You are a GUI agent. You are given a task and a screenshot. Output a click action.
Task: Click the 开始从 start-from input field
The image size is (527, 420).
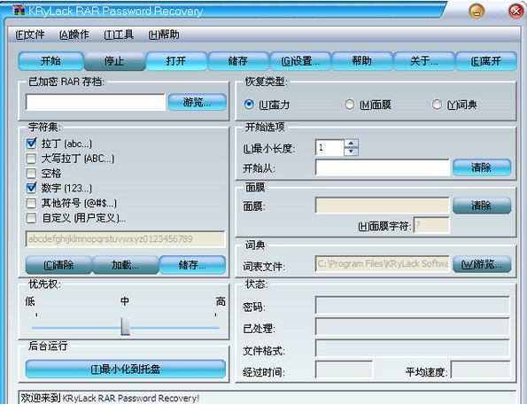(x=383, y=167)
